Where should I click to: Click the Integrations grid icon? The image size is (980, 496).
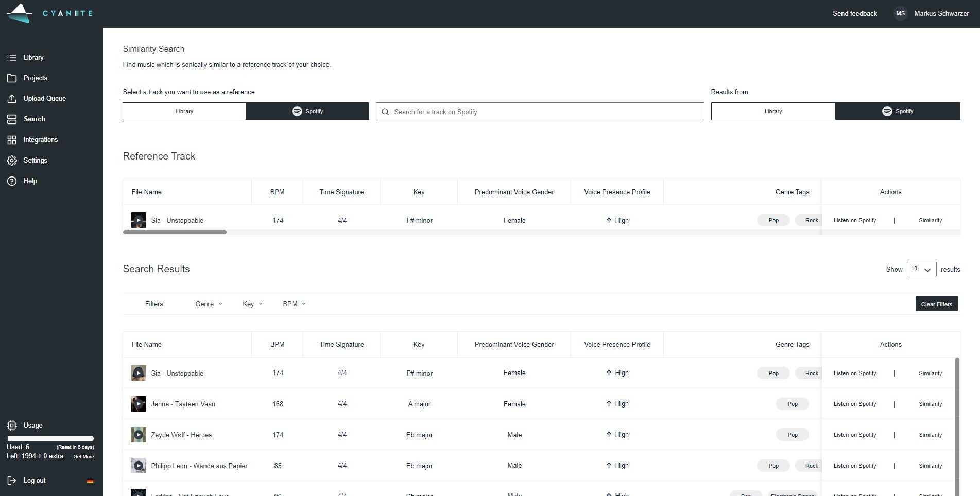(x=12, y=140)
